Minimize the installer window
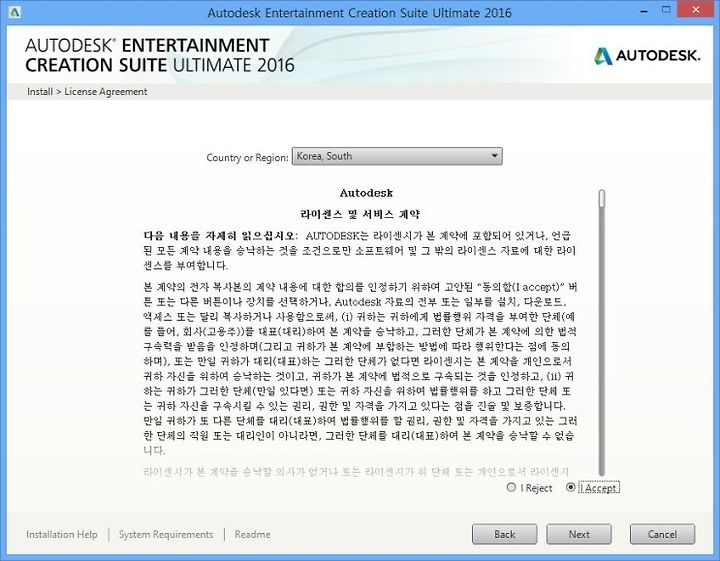This screenshot has height=561, width=720. tap(644, 11)
